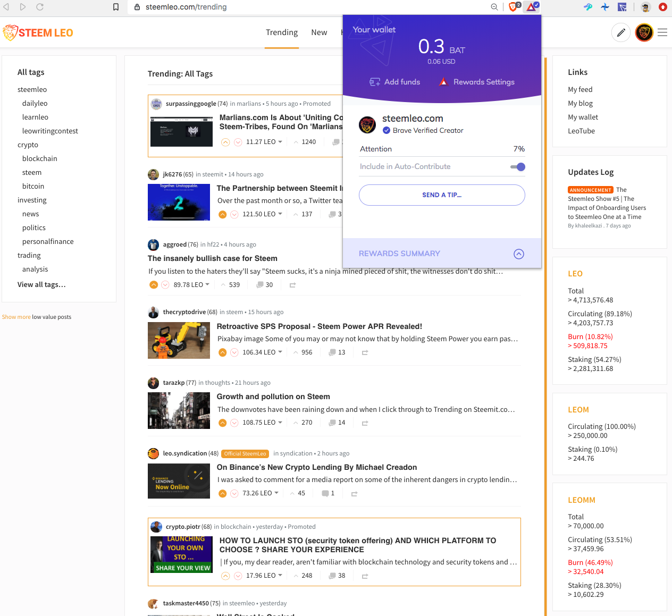672x616 pixels.
Task: Open the LeoTube link
Action: pyautogui.click(x=581, y=131)
